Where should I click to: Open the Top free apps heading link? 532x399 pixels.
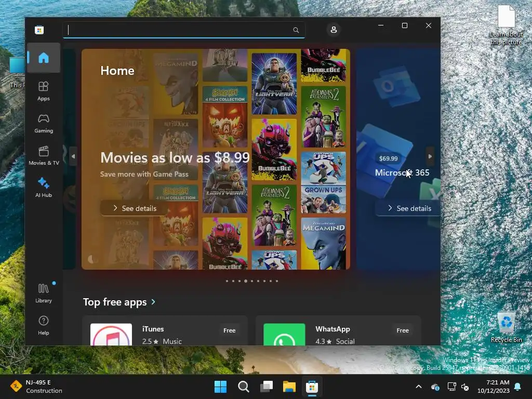115,302
